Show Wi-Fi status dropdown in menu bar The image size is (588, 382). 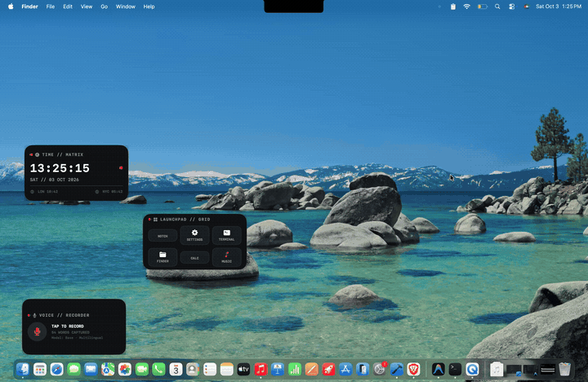[x=466, y=7]
